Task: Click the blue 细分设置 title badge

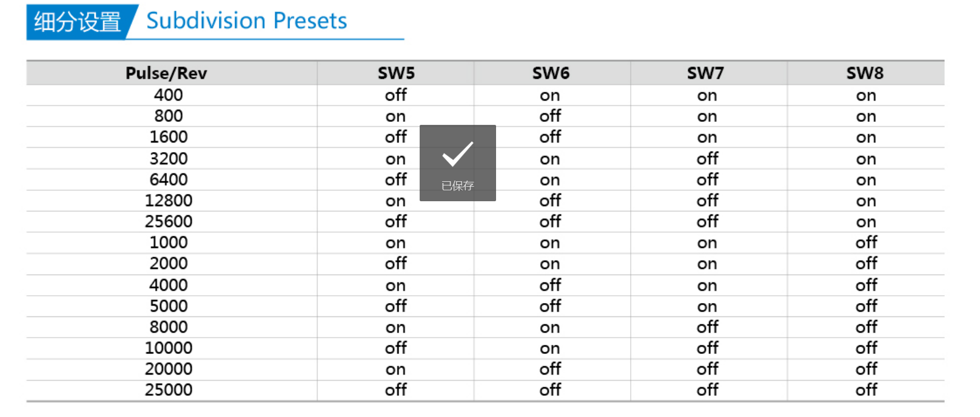Action: tap(78, 22)
